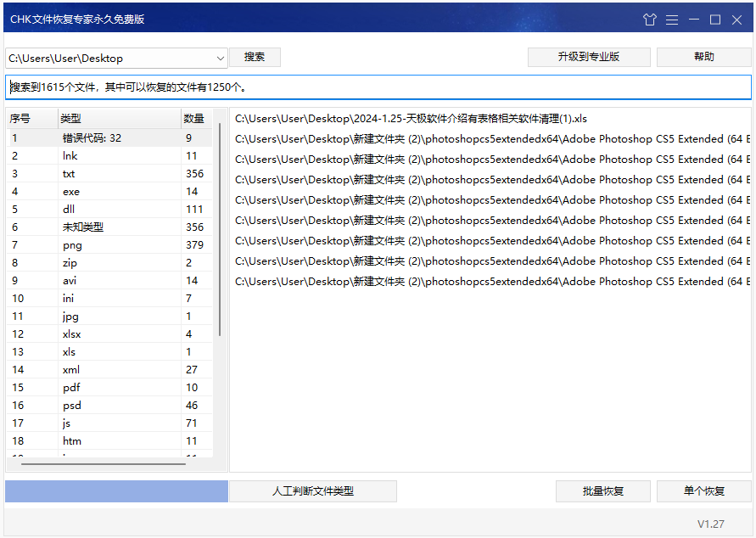
Task: Click the skin (shirt) icon in title bar
Action: [650, 20]
